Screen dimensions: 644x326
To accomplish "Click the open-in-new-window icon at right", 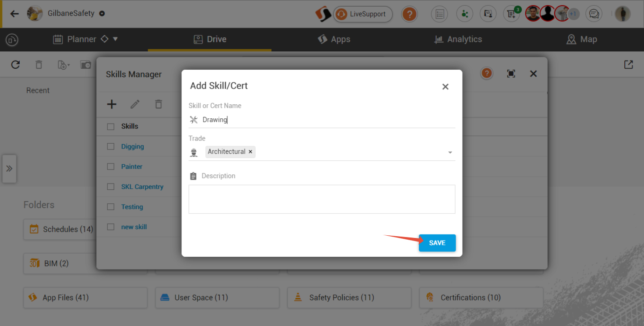I will point(629,64).
